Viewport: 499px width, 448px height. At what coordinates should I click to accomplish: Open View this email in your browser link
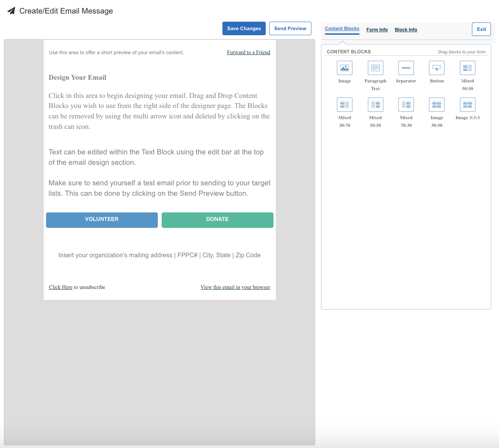pyautogui.click(x=235, y=287)
